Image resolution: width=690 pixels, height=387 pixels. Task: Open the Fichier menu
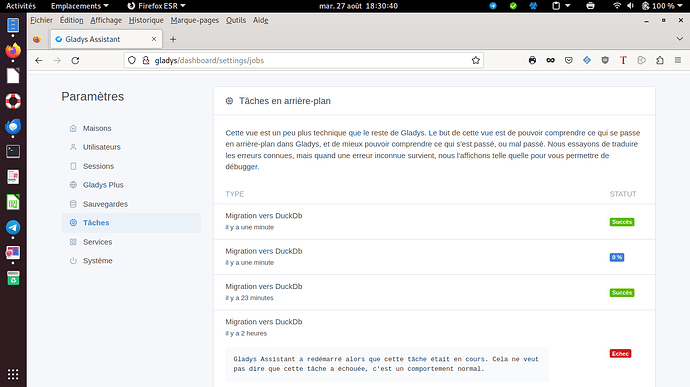coord(41,20)
